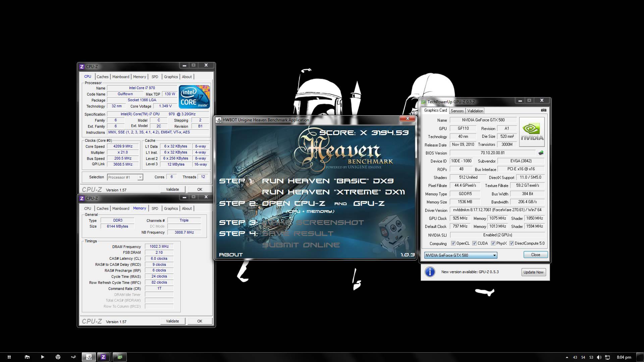Screen dimensions: 644x362
Task: Click the GPU-Z screenshot camera icon
Action: pyautogui.click(x=543, y=110)
